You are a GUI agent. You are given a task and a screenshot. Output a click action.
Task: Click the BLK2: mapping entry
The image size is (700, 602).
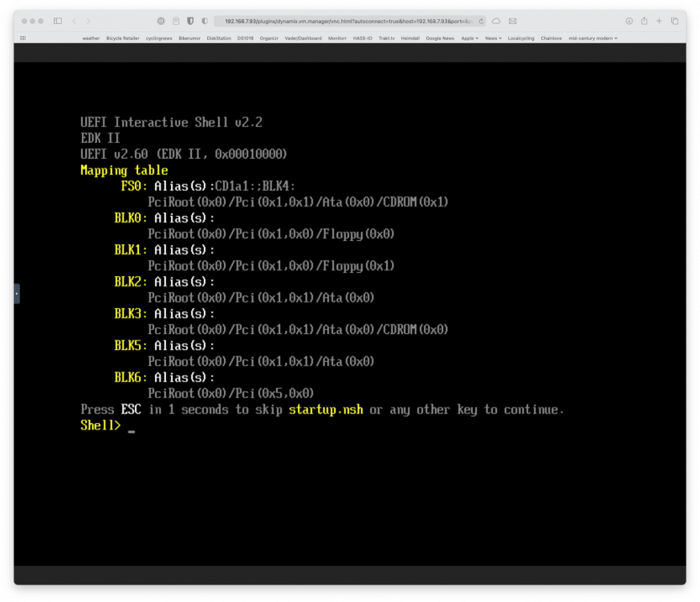pyautogui.click(x=130, y=282)
